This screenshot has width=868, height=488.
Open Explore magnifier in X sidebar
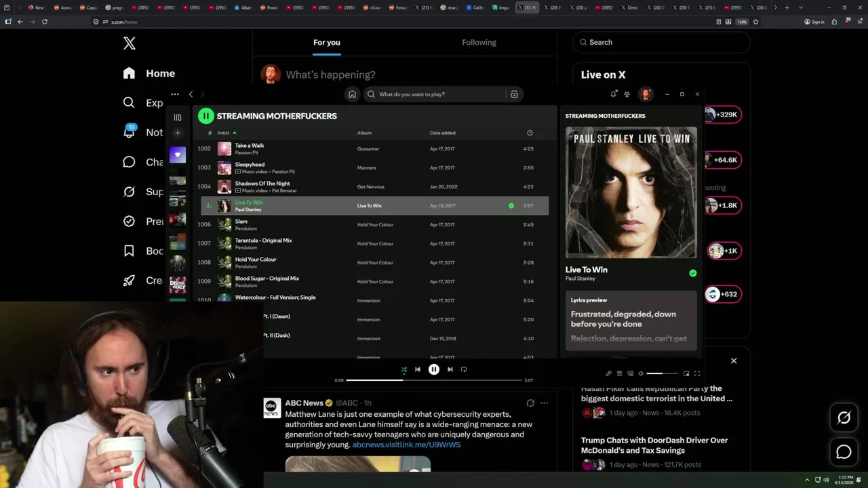tap(129, 102)
